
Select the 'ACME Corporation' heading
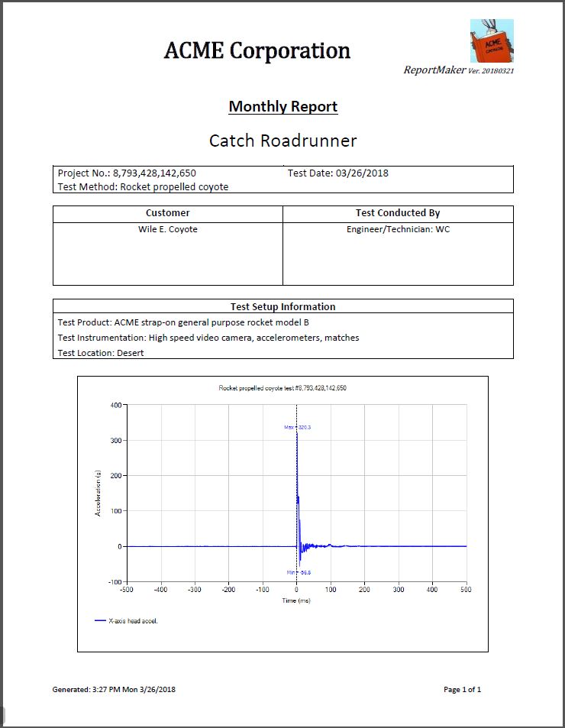point(257,50)
